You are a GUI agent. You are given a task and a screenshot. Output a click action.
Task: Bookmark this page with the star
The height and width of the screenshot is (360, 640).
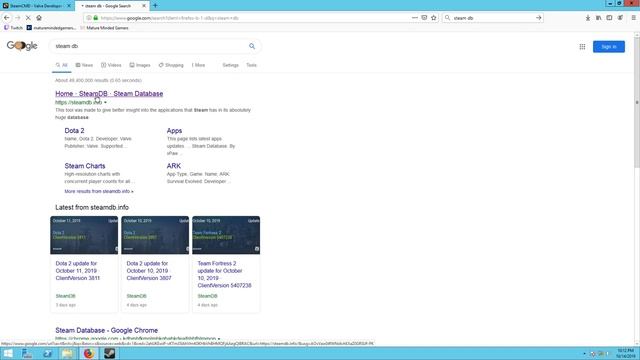(x=433, y=18)
